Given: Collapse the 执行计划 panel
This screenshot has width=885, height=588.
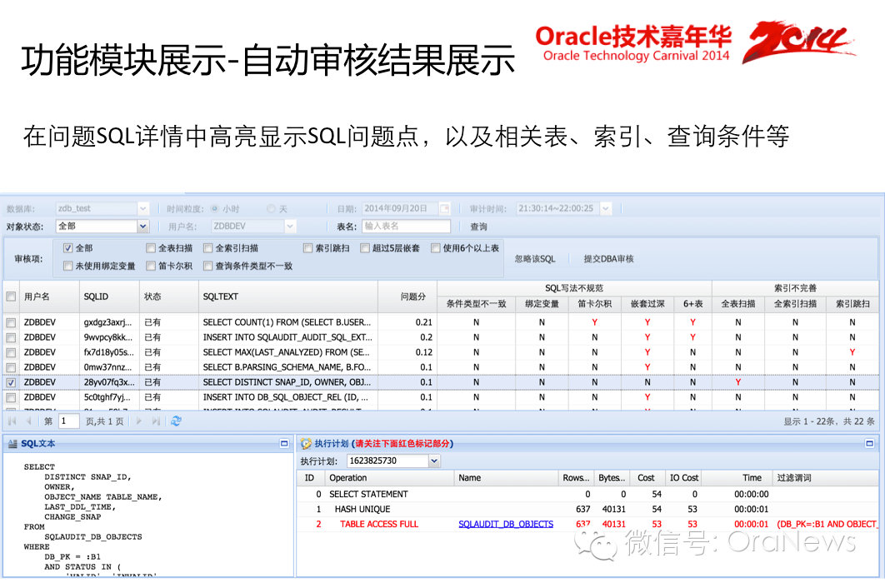Looking at the screenshot, I should pos(870,444).
